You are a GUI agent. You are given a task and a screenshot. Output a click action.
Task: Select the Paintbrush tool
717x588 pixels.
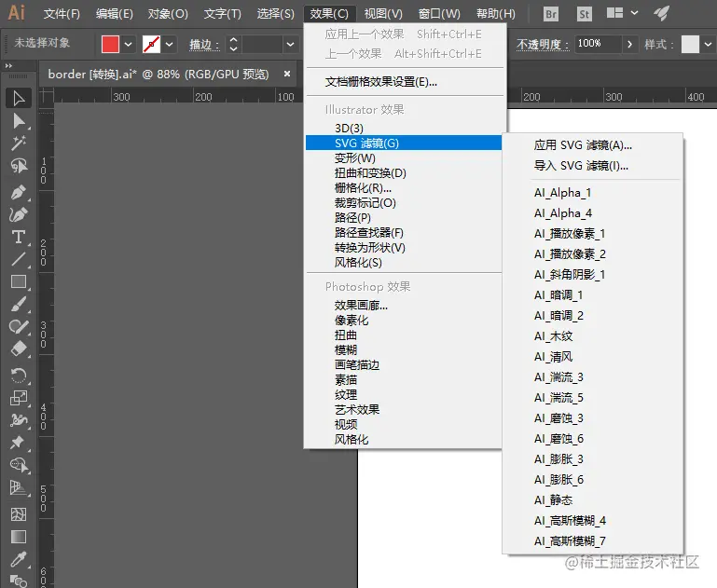pyautogui.click(x=19, y=305)
